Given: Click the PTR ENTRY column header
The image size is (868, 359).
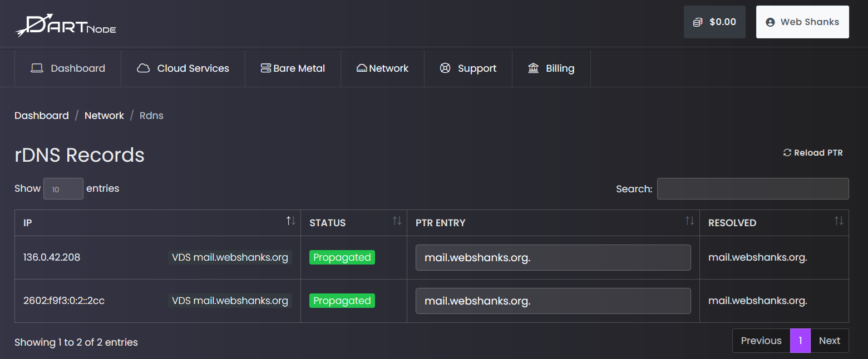Looking at the screenshot, I should coord(553,223).
